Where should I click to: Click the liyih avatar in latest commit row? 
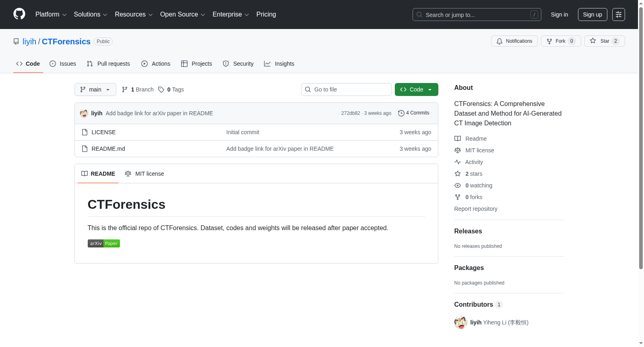point(84,113)
